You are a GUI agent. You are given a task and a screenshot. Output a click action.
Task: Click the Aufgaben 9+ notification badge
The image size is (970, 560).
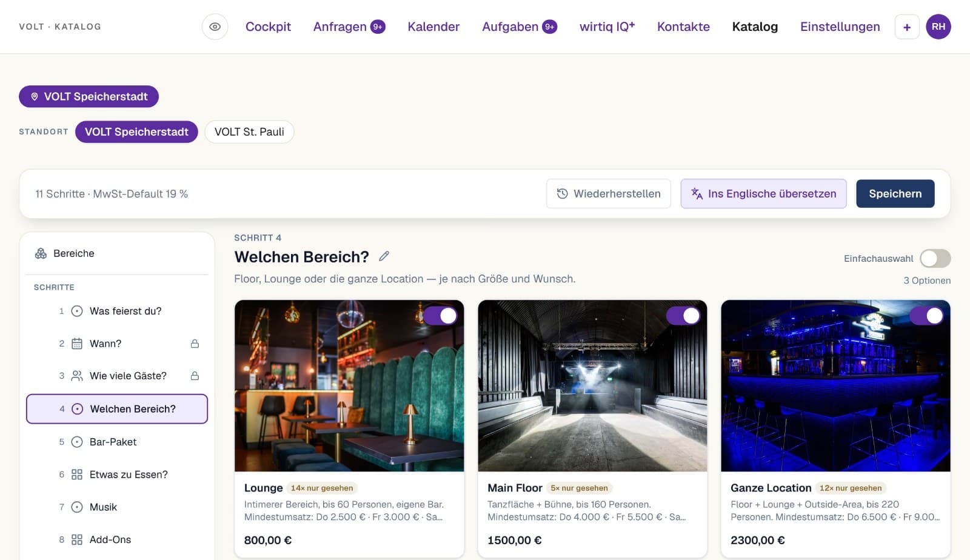[549, 27]
